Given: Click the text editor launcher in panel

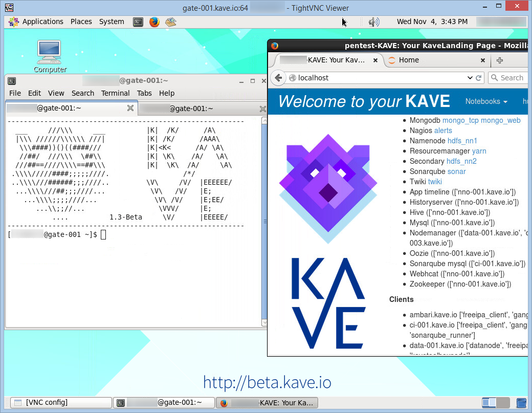Looking at the screenshot, I should pyautogui.click(x=171, y=22).
